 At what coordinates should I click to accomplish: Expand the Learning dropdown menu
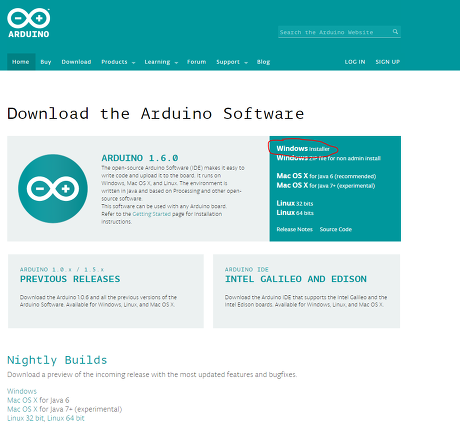[161, 62]
